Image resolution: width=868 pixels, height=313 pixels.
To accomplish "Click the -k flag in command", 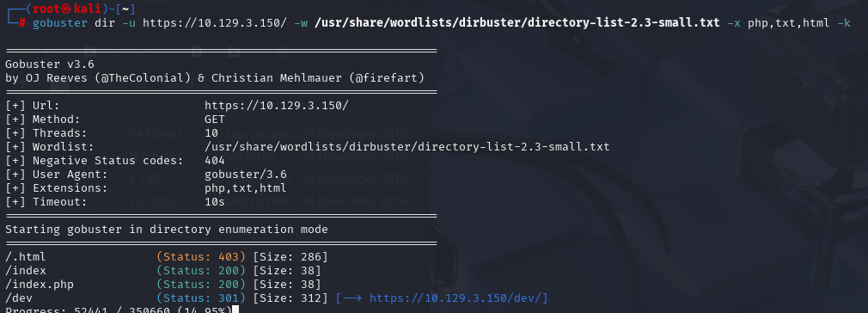I will point(844,23).
